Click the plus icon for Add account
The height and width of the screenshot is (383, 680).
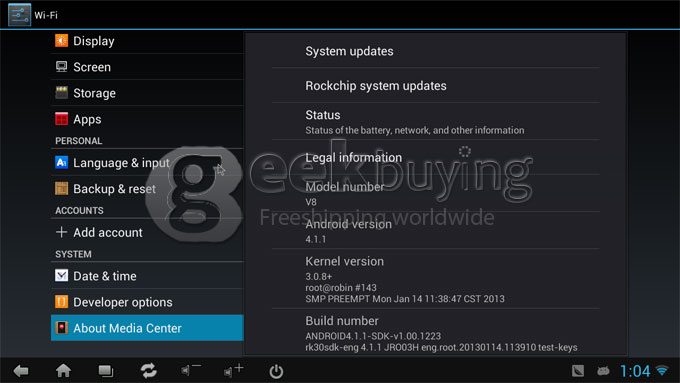pyautogui.click(x=62, y=232)
